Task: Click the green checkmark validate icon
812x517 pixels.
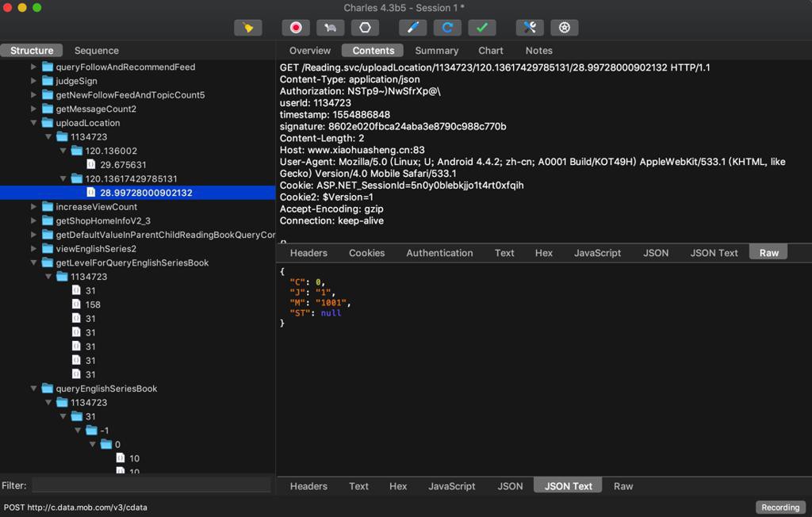Action: [x=481, y=28]
